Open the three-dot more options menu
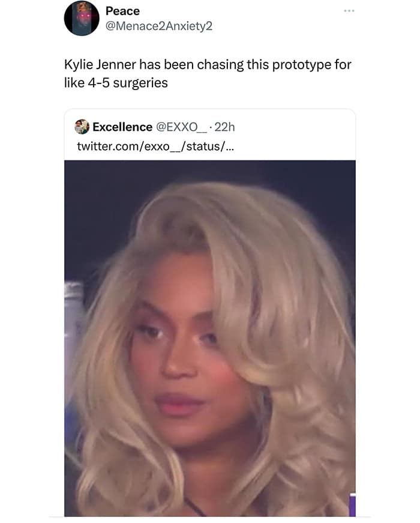The width and height of the screenshot is (420, 523). 349,11
